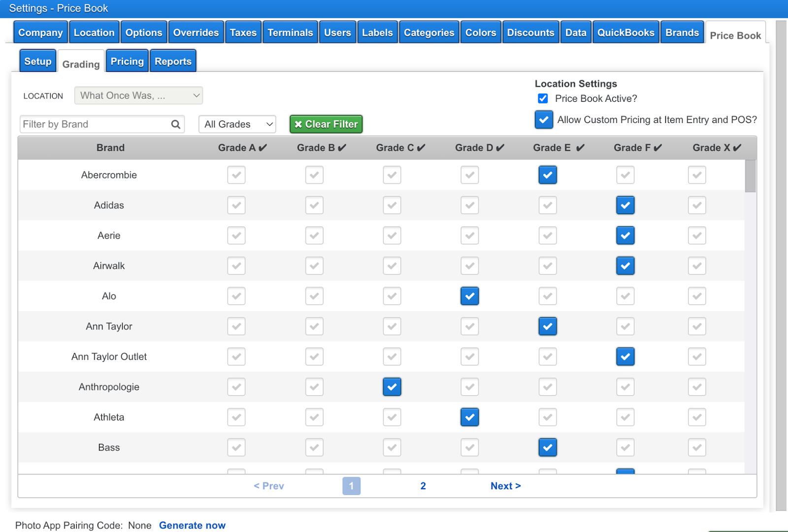Check Grade X for Bass
Image resolution: width=788 pixels, height=532 pixels.
coord(697,447)
